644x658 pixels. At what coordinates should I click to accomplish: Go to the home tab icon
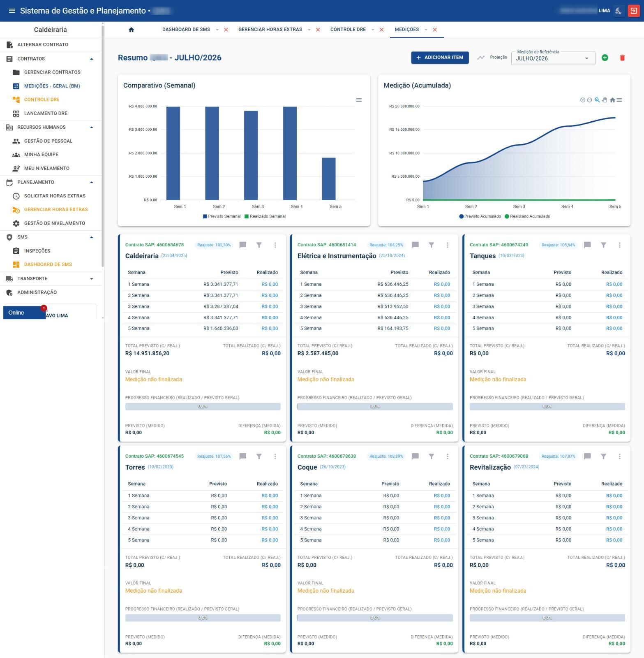coord(132,30)
